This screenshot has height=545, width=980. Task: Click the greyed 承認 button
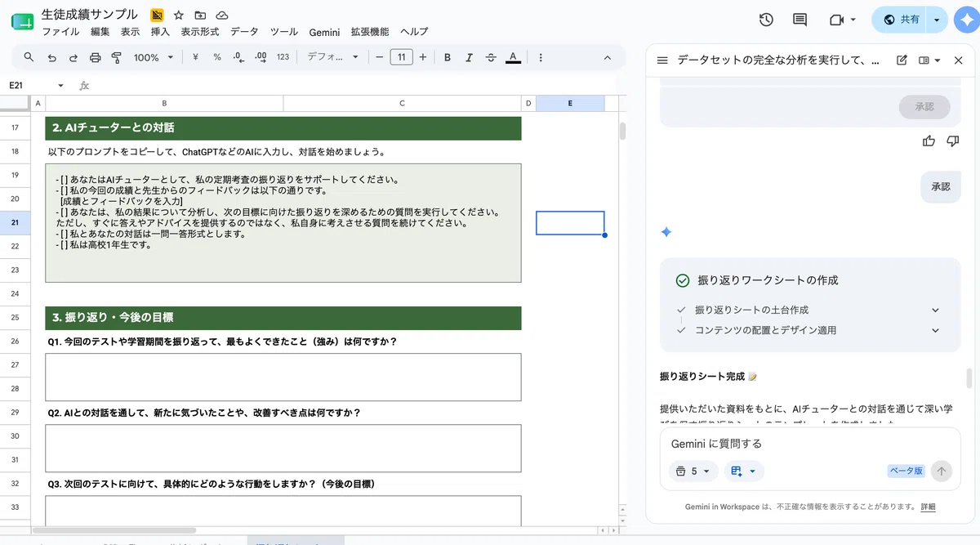point(924,107)
